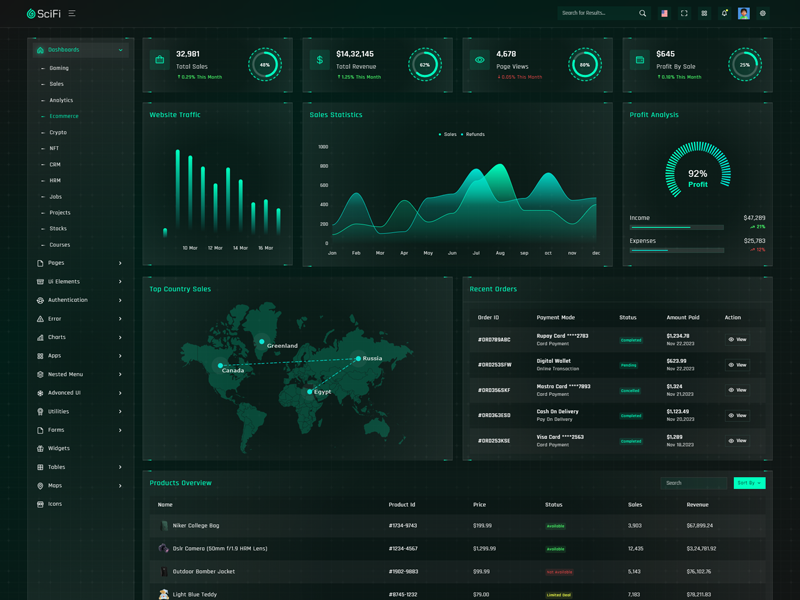
Task: Click the hamburger menu toggle icon
Action: click(72, 14)
